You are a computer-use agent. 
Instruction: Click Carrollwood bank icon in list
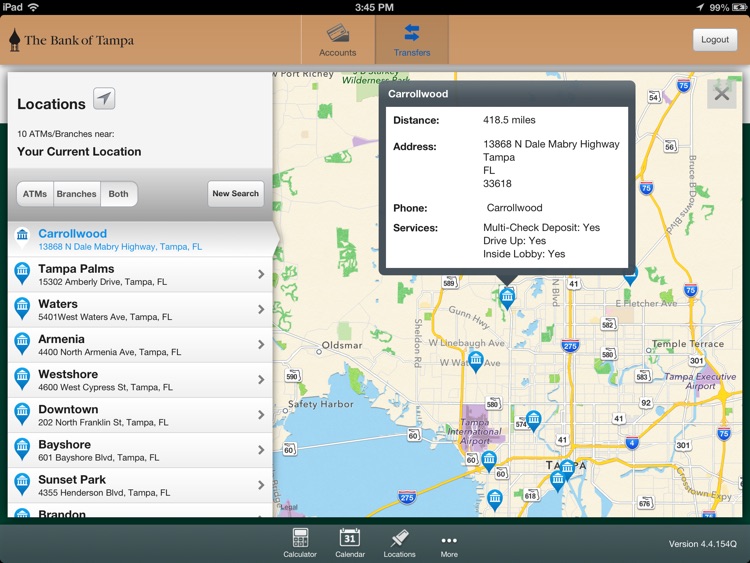point(22,238)
